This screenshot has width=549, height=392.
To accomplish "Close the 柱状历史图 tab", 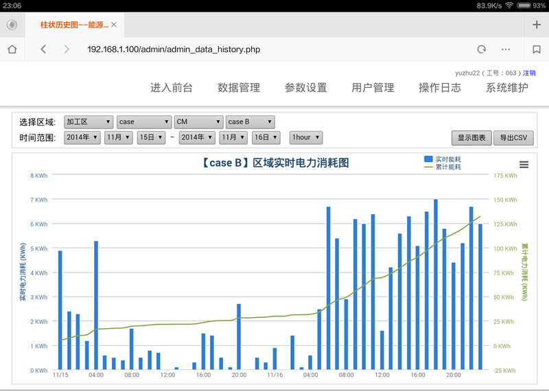I will [114, 25].
